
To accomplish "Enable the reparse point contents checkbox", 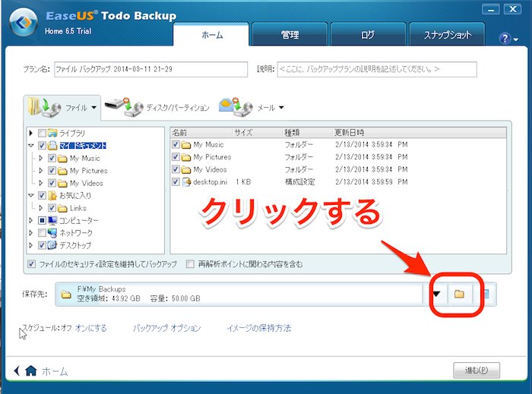I will (191, 263).
